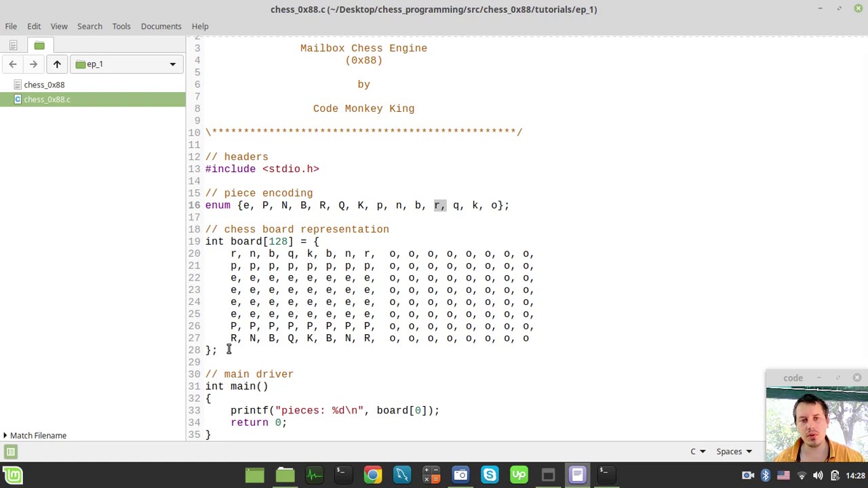Open the C language selector in status bar

[698, 451]
